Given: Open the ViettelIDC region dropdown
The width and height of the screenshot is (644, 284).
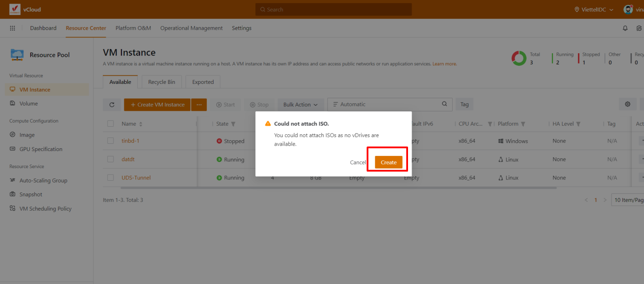Looking at the screenshot, I should click(594, 9).
